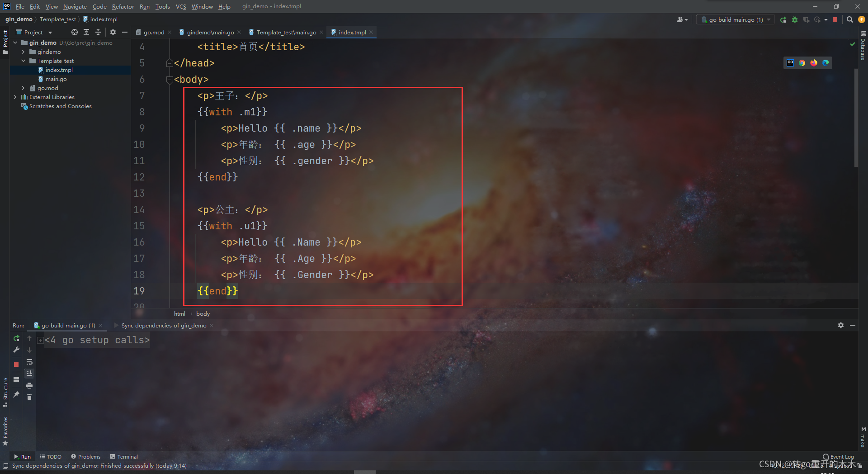Toggle scroll to end in Run console
Image resolution: width=868 pixels, height=474 pixels.
coord(29,374)
